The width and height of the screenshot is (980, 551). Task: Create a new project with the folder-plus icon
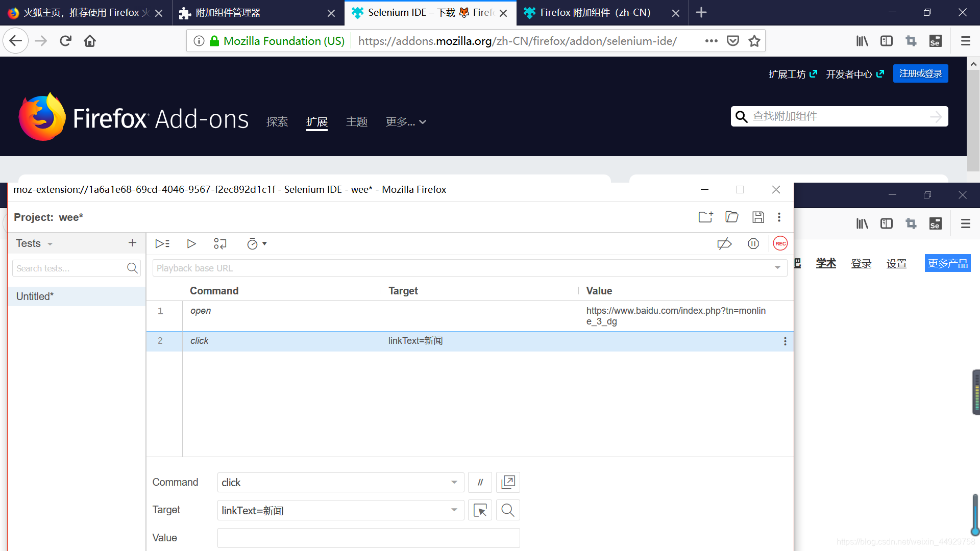(705, 217)
